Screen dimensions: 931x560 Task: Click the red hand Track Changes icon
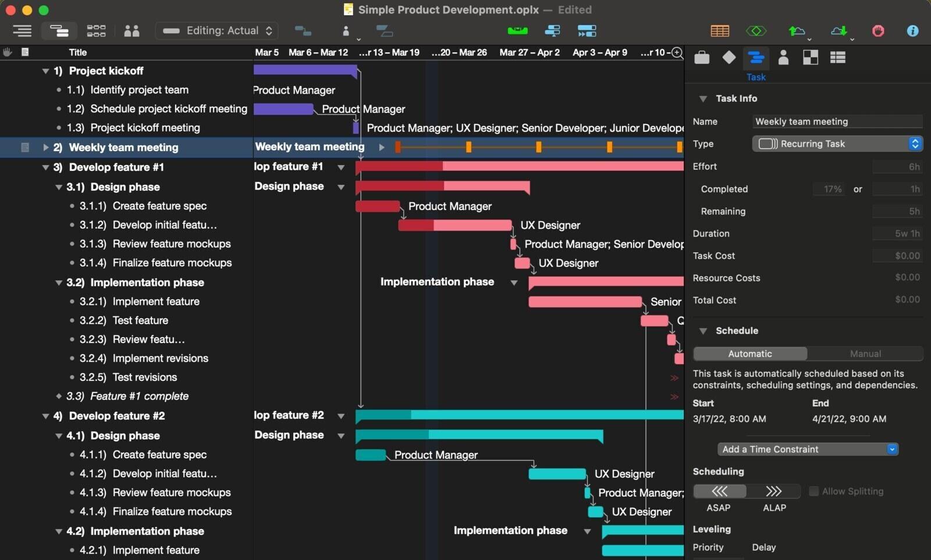coord(878,31)
